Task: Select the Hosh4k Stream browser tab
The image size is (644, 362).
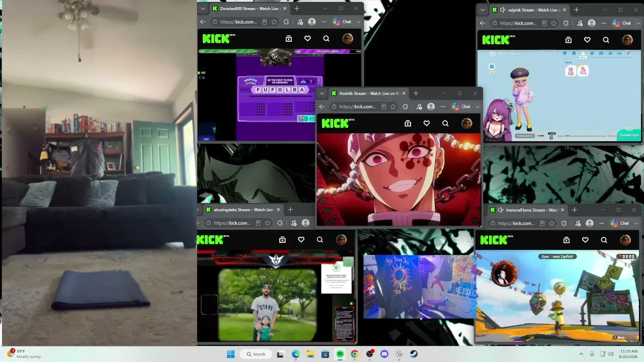Action: 369,93
